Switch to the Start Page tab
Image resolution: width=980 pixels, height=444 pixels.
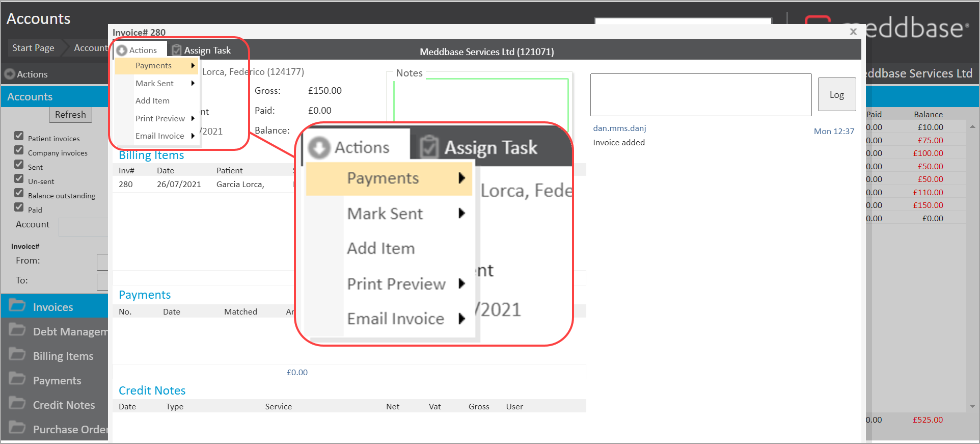pos(33,48)
